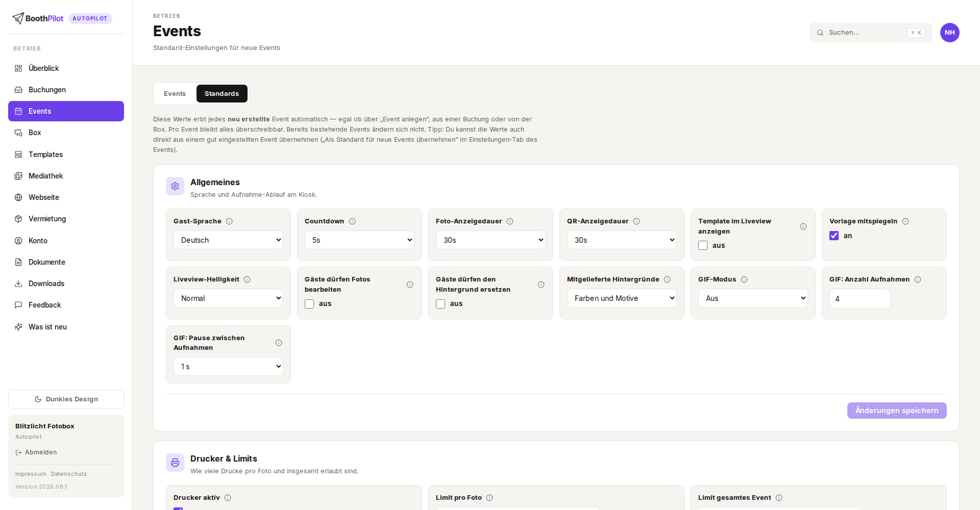Open the QR-Anzeigedauer dropdown

tap(622, 240)
